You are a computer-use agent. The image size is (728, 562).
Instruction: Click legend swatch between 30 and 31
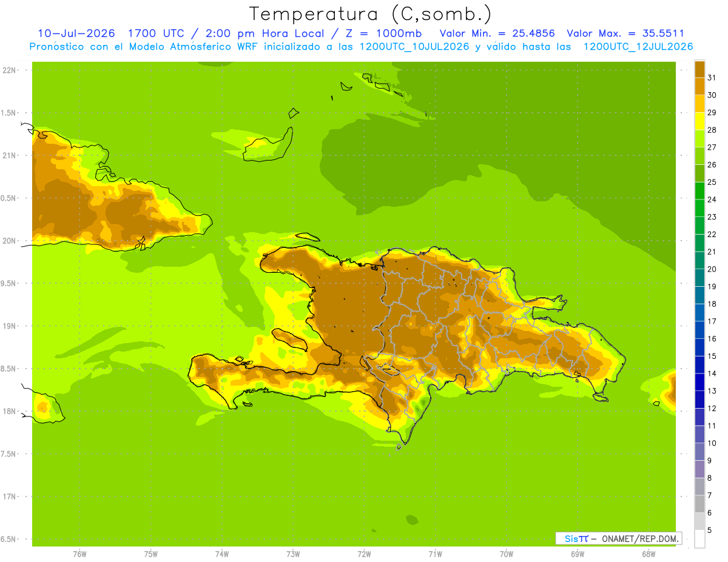(x=699, y=86)
